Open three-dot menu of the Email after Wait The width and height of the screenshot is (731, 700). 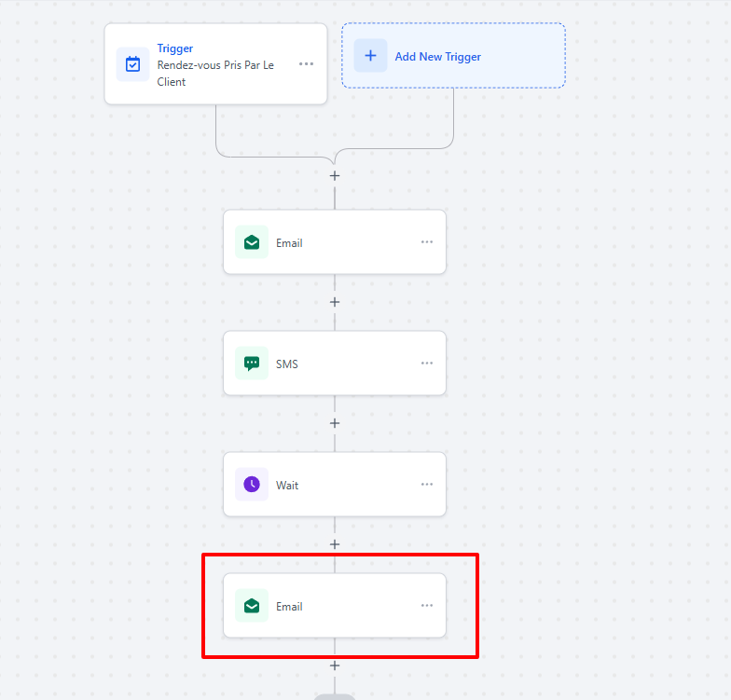tap(427, 606)
